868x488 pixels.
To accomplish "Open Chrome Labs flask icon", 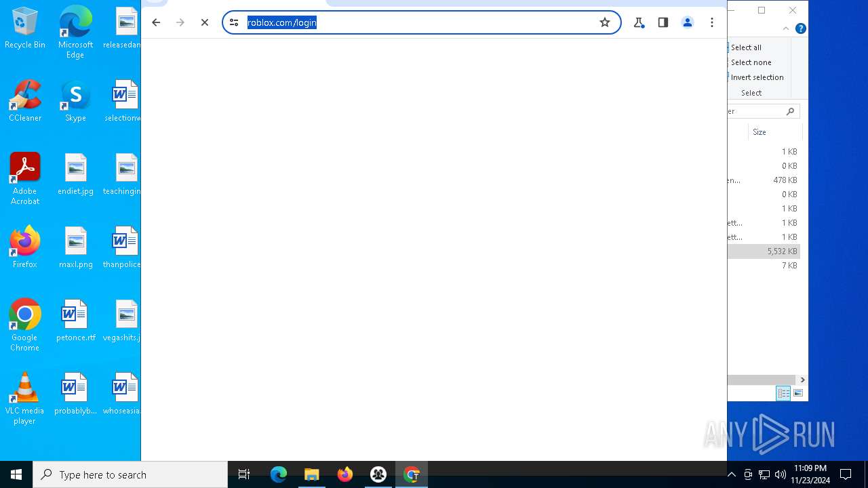I will tap(638, 22).
